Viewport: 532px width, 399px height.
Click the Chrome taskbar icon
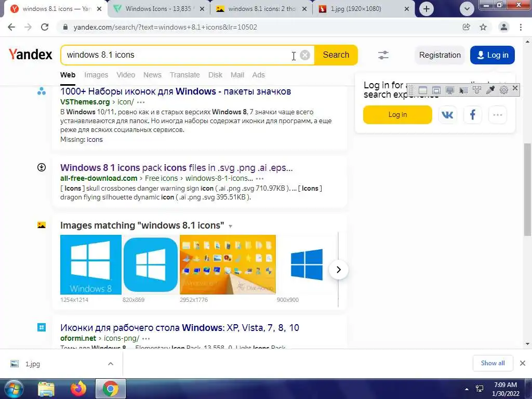click(x=111, y=389)
